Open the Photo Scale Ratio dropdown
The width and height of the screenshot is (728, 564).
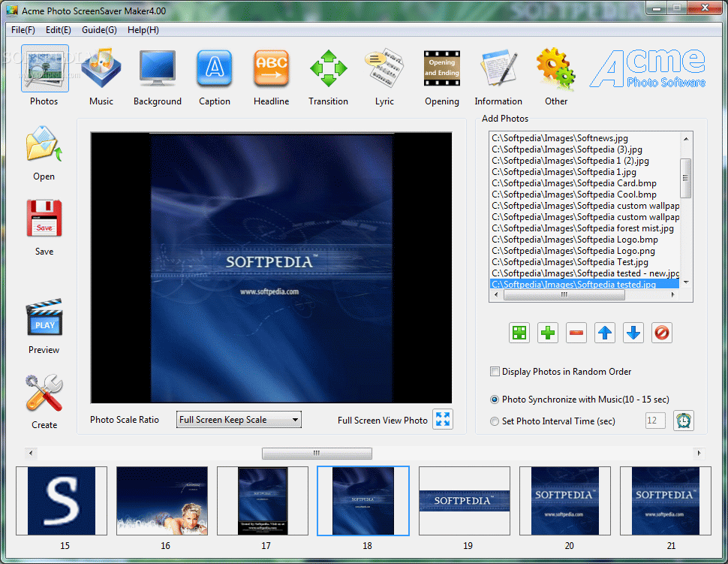(x=239, y=420)
